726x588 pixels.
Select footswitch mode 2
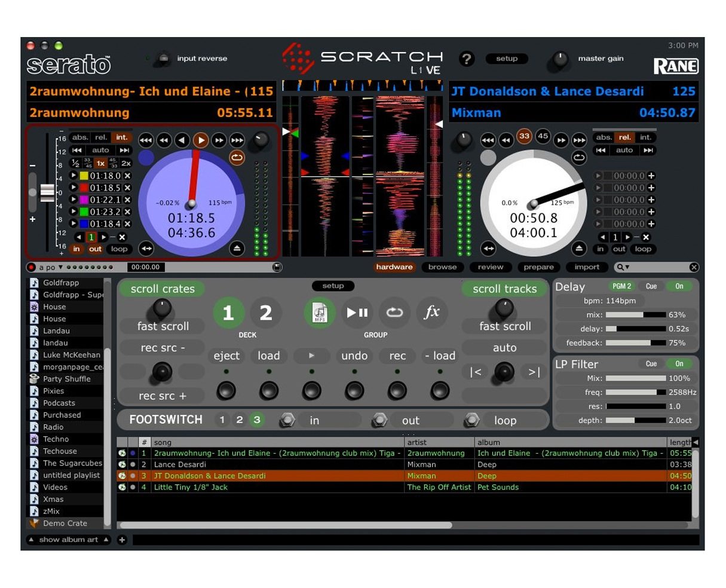240,419
